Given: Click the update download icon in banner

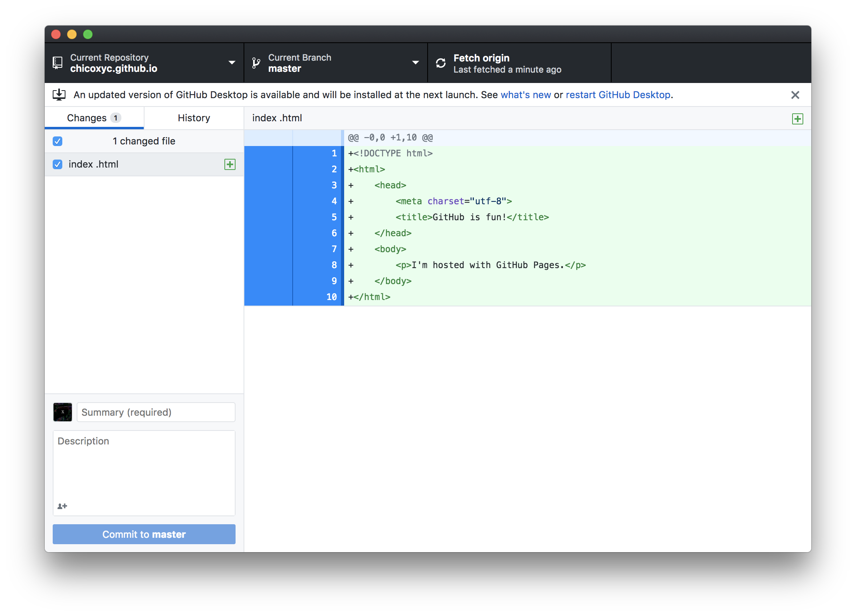Looking at the screenshot, I should point(59,95).
